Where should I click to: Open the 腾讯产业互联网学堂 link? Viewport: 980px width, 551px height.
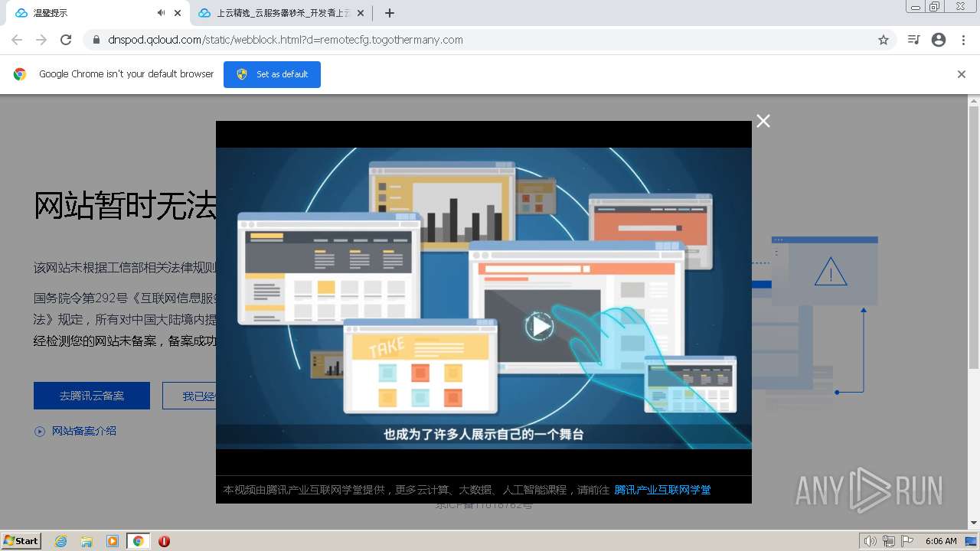[x=662, y=490]
